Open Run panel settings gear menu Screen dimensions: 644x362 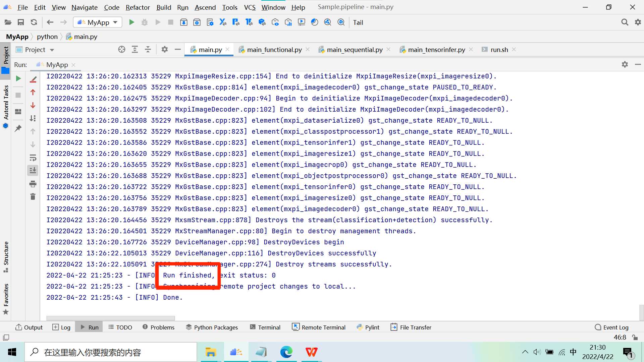point(625,64)
